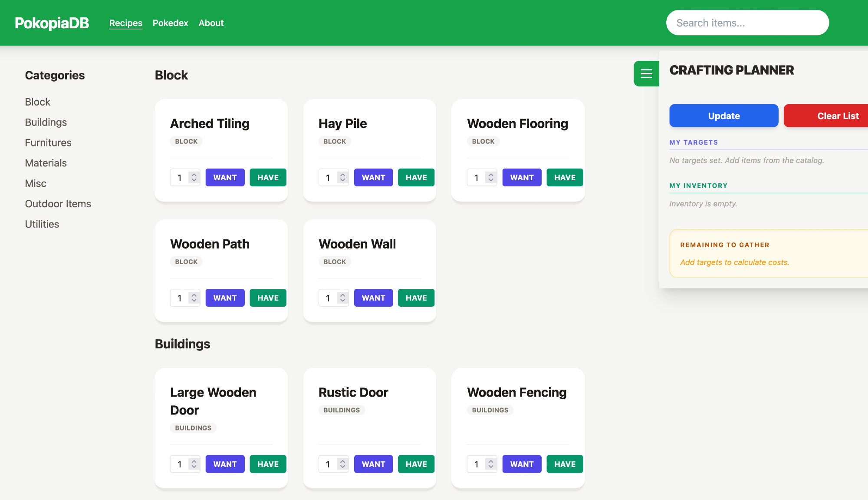Increment Arched Tiling quantity stepper arrow
Viewport: 868px width, 500px height.
[x=194, y=175]
